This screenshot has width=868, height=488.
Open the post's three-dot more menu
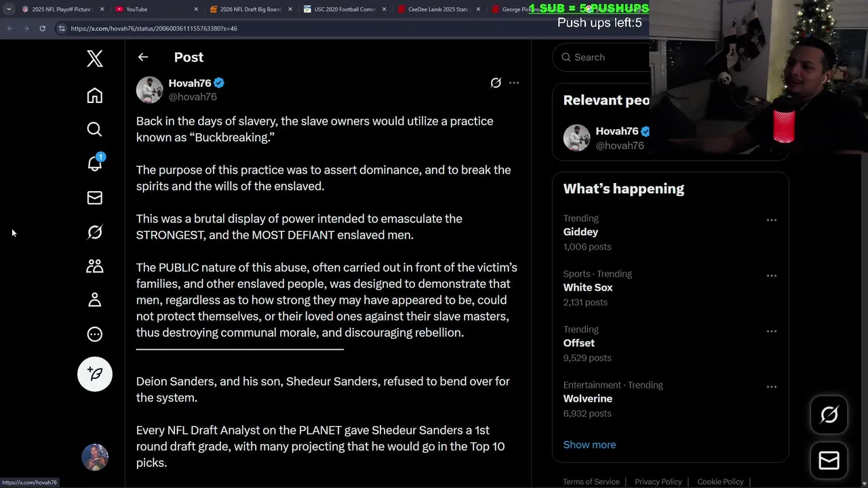(514, 83)
